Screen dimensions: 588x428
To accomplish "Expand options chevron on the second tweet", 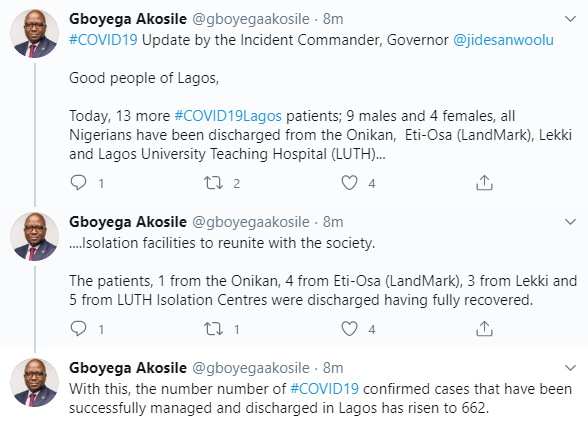I will (570, 222).
